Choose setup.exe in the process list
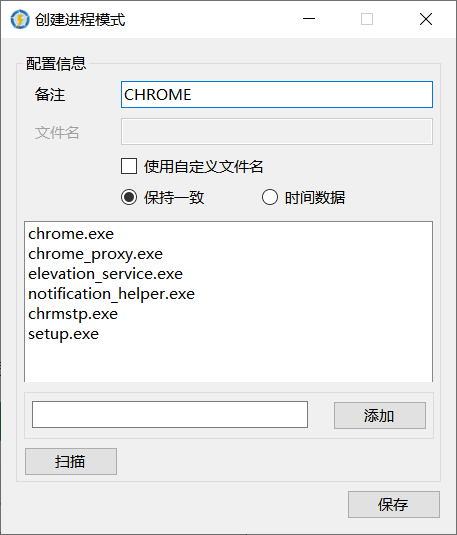Viewport: 457px width, 535px height. (x=63, y=334)
